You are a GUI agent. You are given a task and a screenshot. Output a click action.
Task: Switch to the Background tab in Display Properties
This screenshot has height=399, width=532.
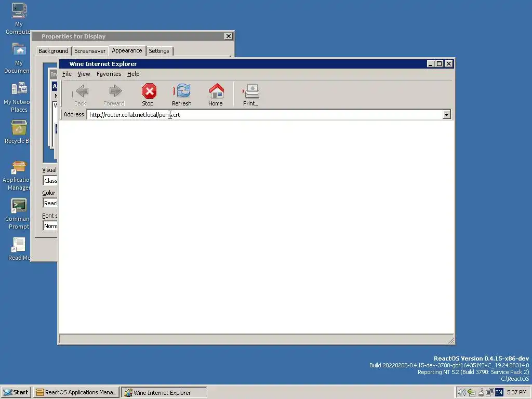[x=54, y=51]
